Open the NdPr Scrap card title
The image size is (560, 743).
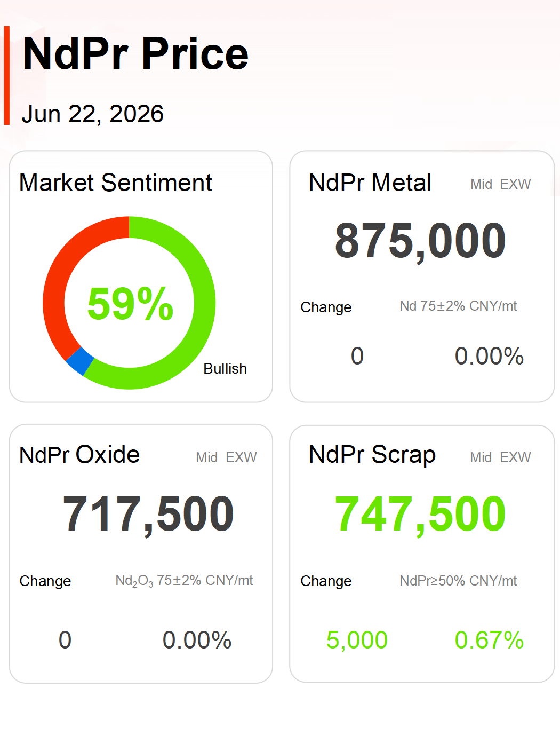click(372, 455)
